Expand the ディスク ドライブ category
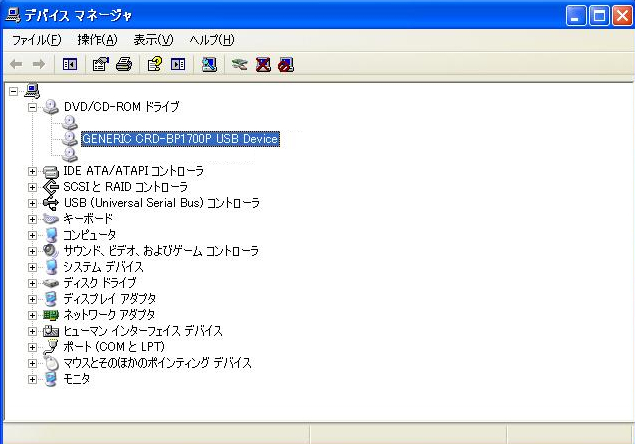This screenshot has height=444, width=635. (x=32, y=283)
